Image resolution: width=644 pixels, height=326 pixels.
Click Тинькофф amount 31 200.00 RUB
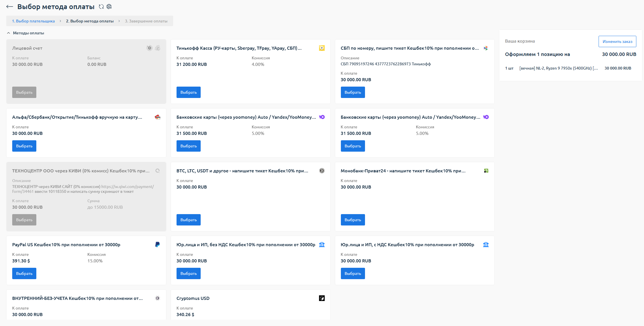pyautogui.click(x=192, y=64)
